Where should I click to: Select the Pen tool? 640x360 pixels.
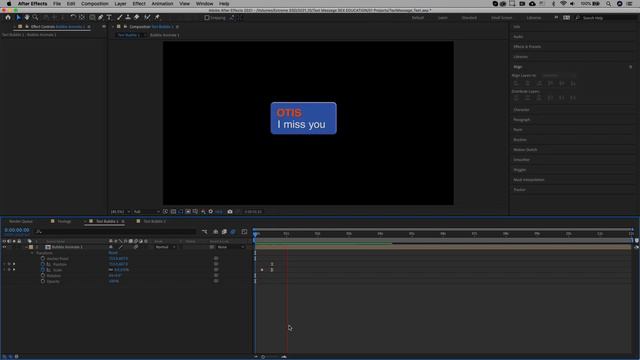point(100,18)
